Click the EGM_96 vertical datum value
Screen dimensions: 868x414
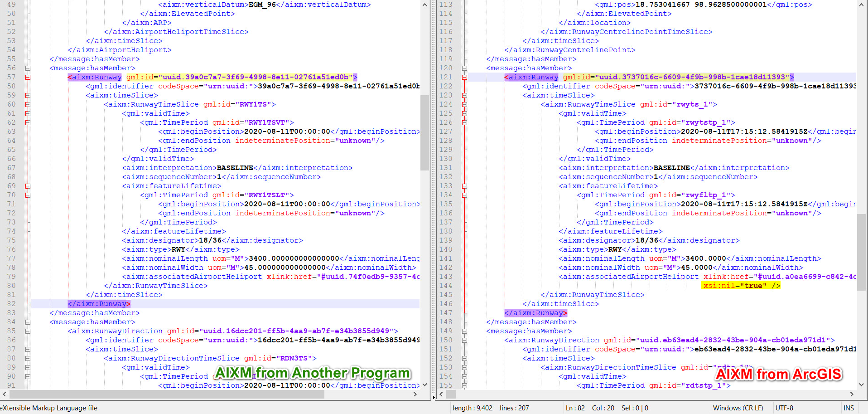tap(262, 5)
